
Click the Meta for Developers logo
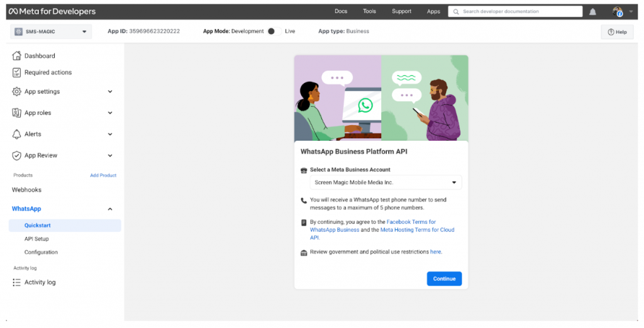point(52,11)
